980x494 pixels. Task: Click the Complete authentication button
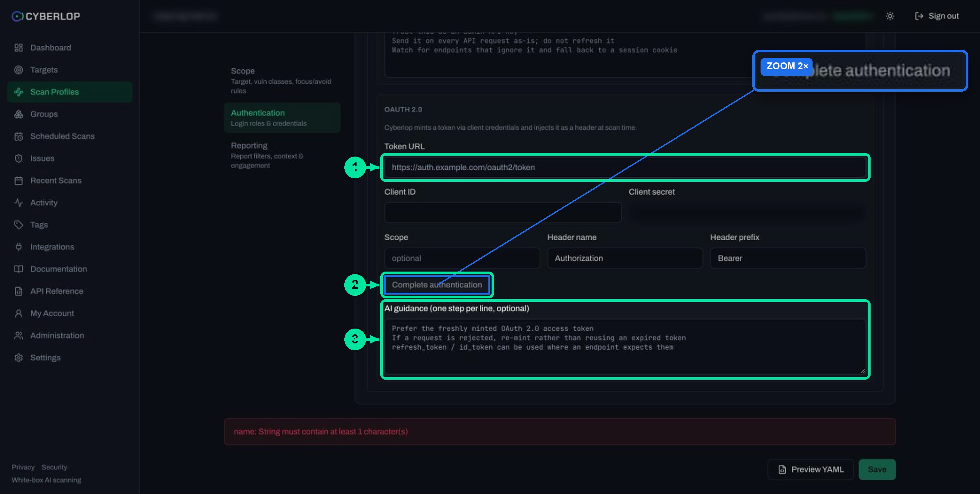[437, 285]
